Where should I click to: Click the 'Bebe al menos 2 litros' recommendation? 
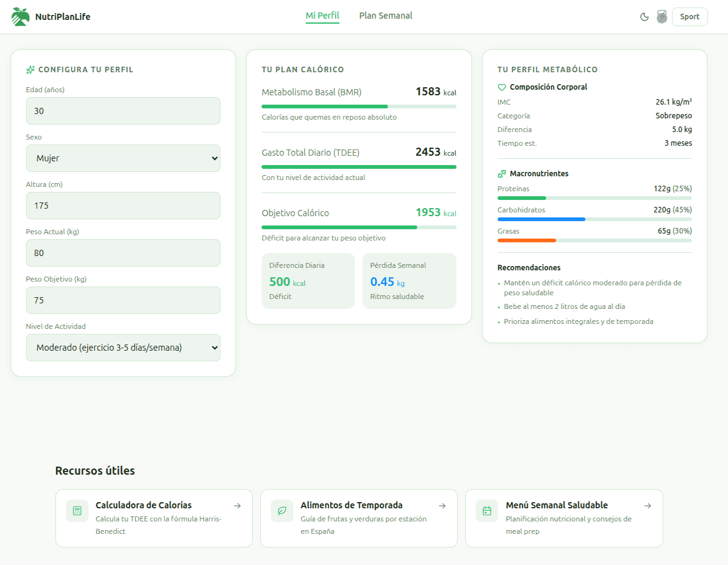tap(564, 306)
